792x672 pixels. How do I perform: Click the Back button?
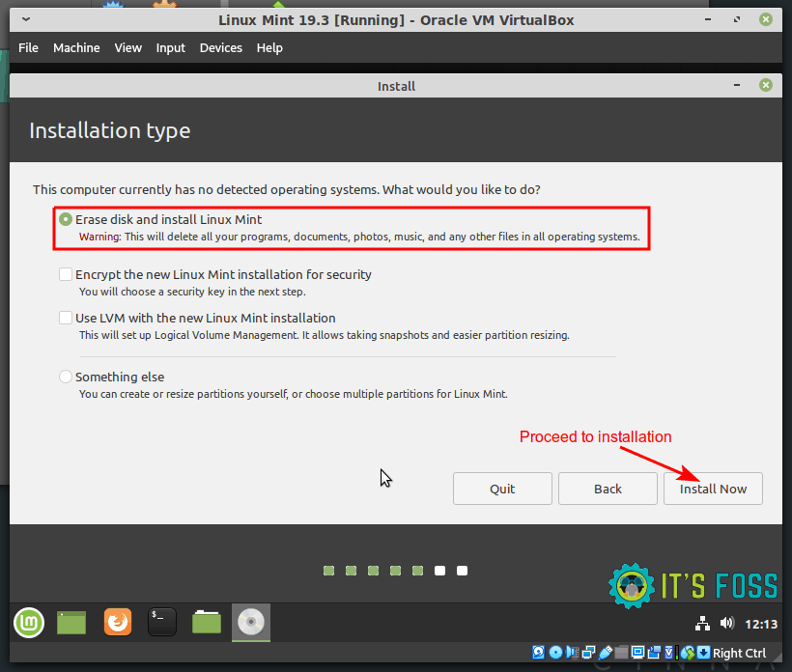coord(608,489)
